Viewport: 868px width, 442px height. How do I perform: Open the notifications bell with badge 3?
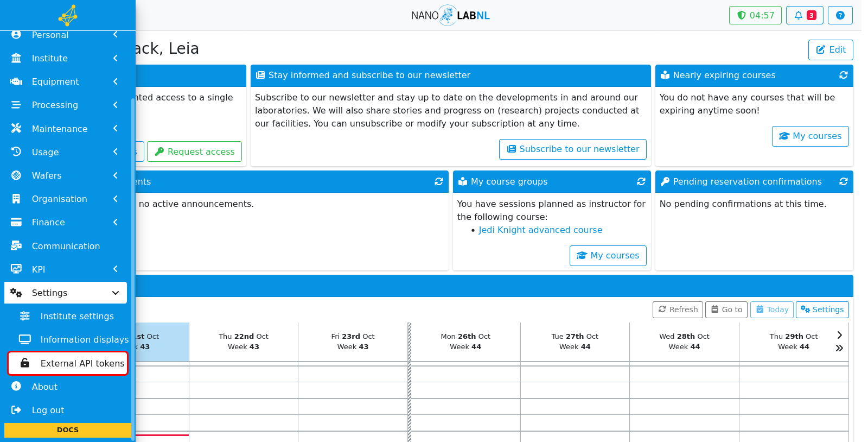(x=805, y=15)
